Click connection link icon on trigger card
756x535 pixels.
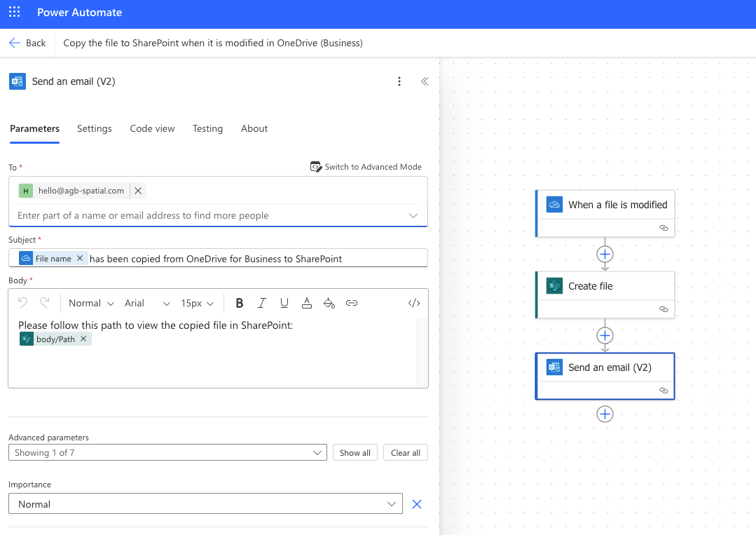point(664,228)
